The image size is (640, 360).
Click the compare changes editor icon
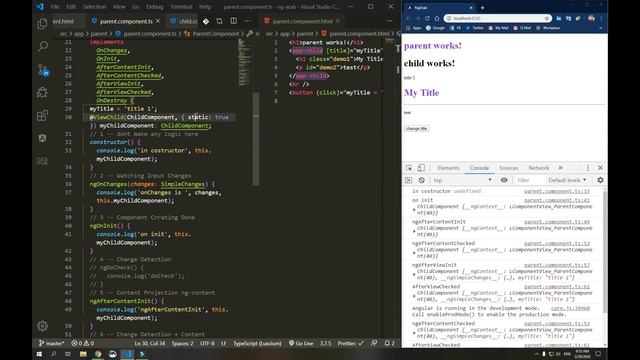(x=220, y=21)
